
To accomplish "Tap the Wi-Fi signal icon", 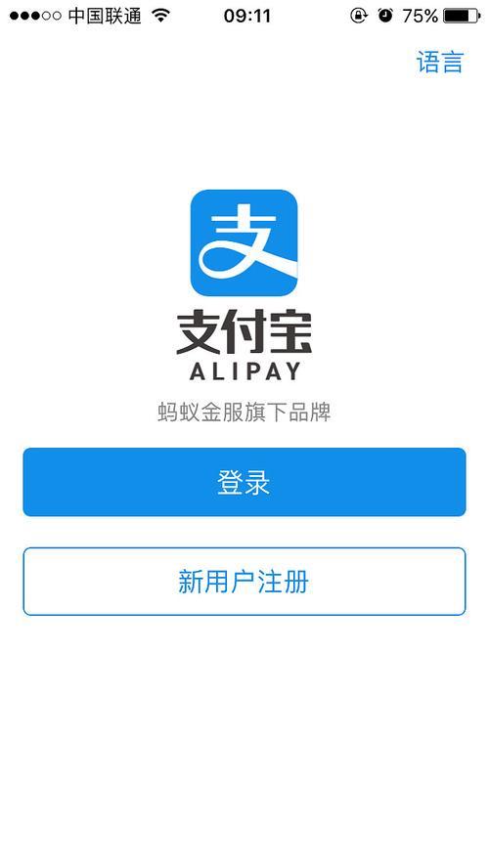I will [160, 16].
